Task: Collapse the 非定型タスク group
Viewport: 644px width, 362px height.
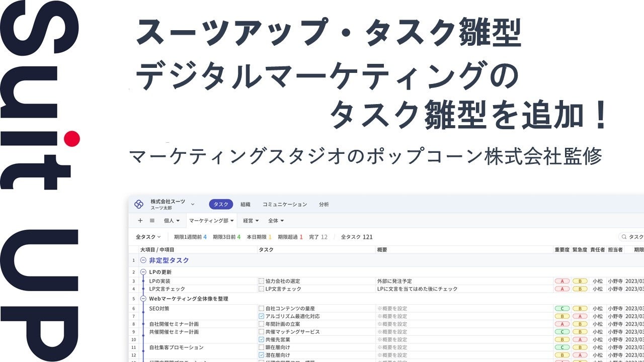Action: tap(143, 260)
